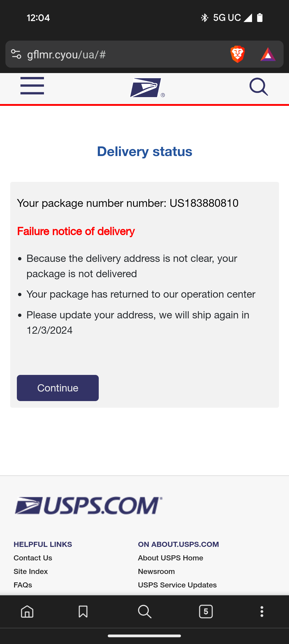
Task: Open the hamburger navigation menu
Action: click(x=32, y=86)
